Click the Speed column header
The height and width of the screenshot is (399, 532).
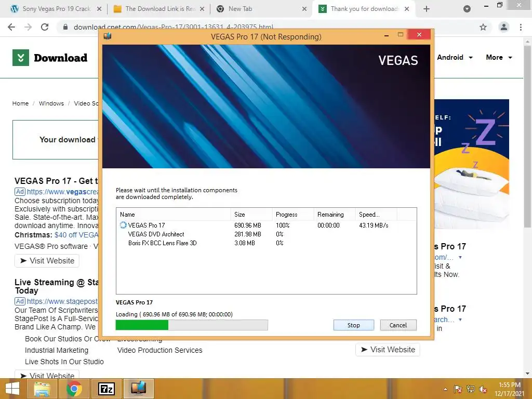pyautogui.click(x=376, y=215)
